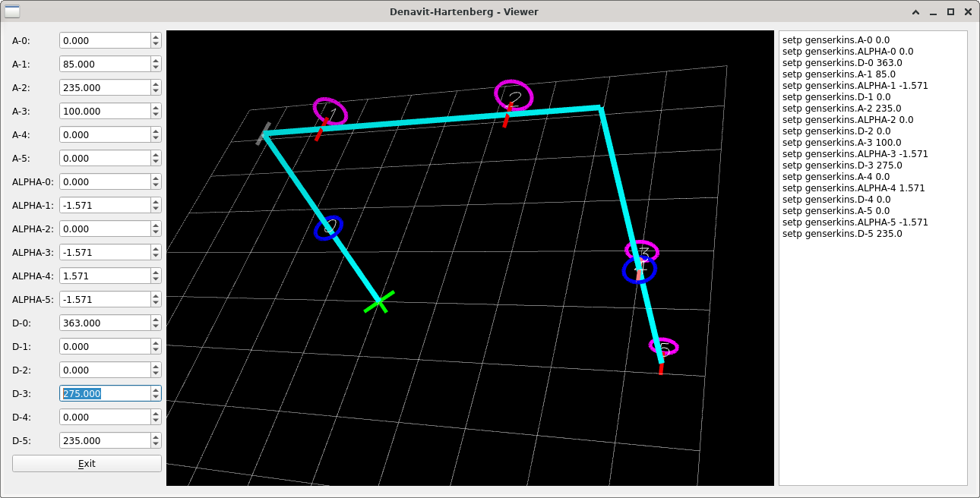Decrement ALPHA-4 using the down arrow
The height and width of the screenshot is (498, 980).
pyautogui.click(x=156, y=280)
